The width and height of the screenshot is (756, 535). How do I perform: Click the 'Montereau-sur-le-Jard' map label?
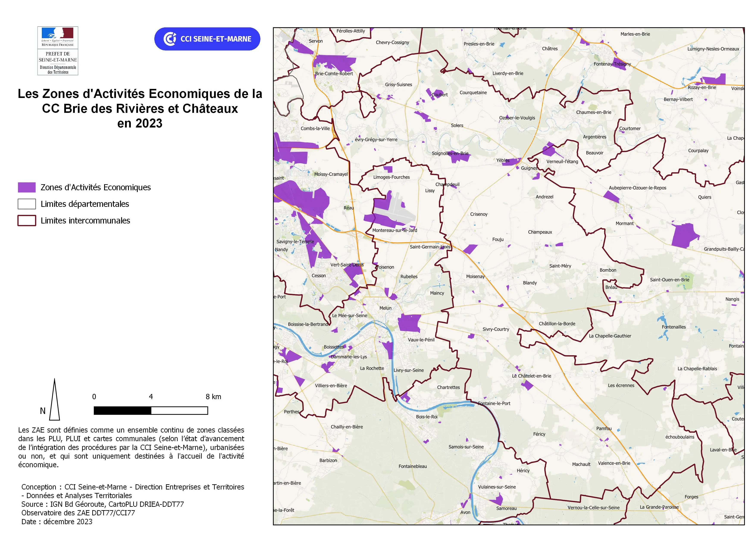394,230
